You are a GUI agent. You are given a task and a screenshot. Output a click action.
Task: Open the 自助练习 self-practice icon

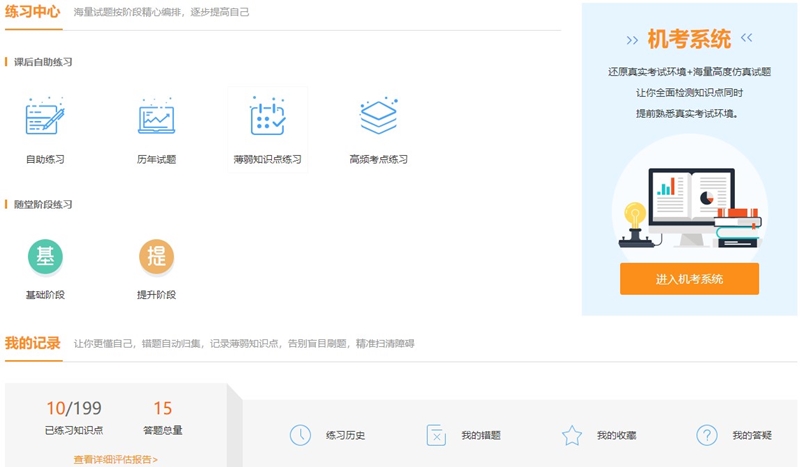click(45, 118)
